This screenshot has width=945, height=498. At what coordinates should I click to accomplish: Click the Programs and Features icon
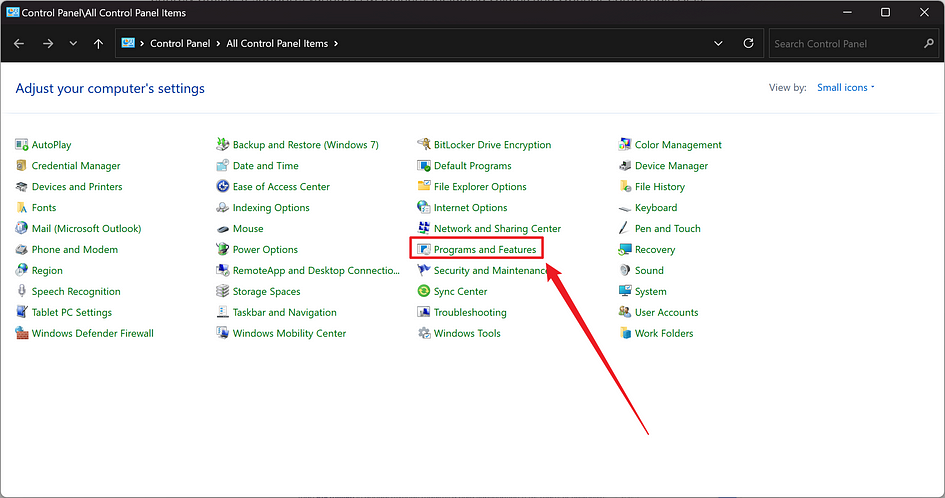(424, 250)
